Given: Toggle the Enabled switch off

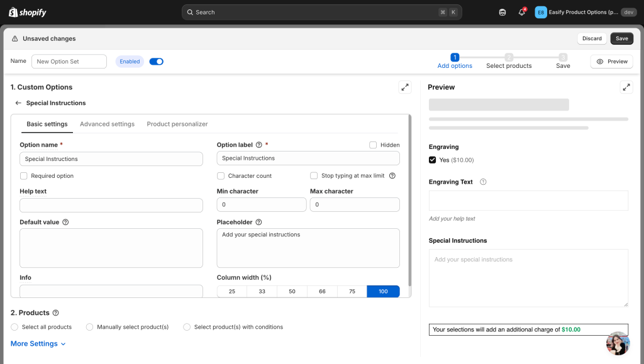Looking at the screenshot, I should tap(156, 62).
